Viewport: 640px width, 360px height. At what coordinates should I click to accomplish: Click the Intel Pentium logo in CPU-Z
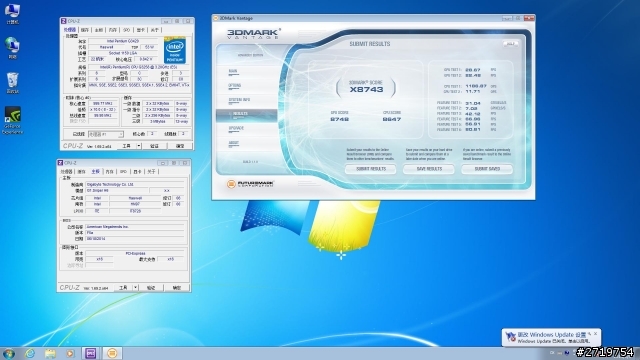point(175,50)
